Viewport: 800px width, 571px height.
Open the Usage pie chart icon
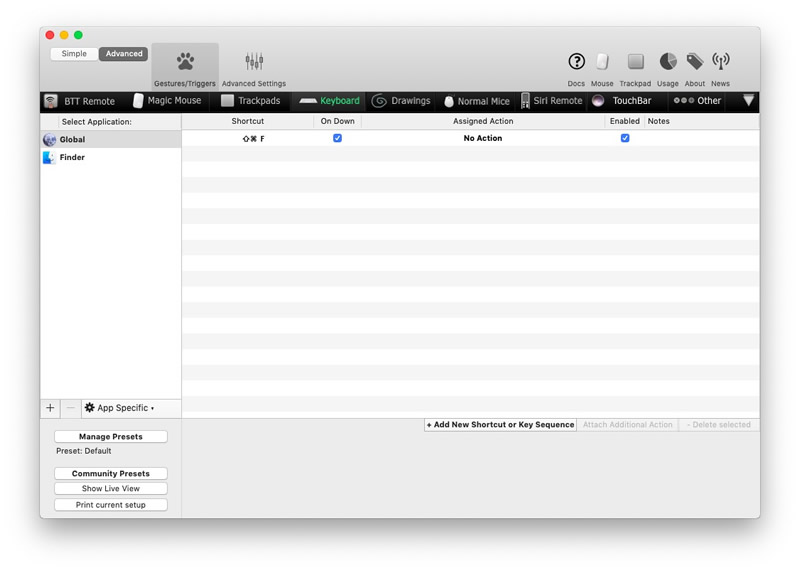[668, 62]
